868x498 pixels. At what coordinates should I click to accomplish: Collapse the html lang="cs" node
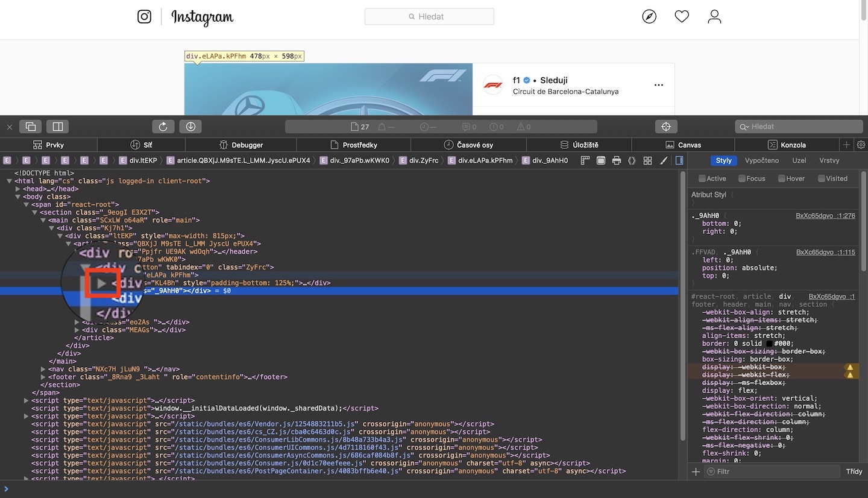[10, 181]
